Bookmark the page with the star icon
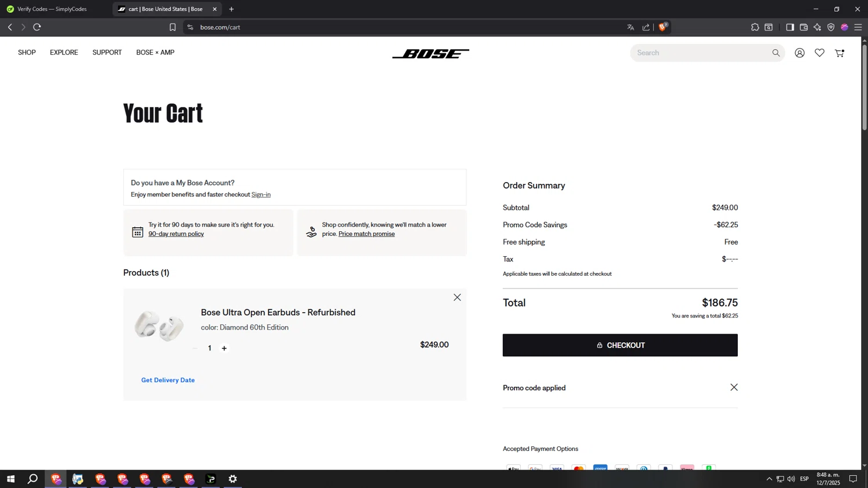 (172, 27)
